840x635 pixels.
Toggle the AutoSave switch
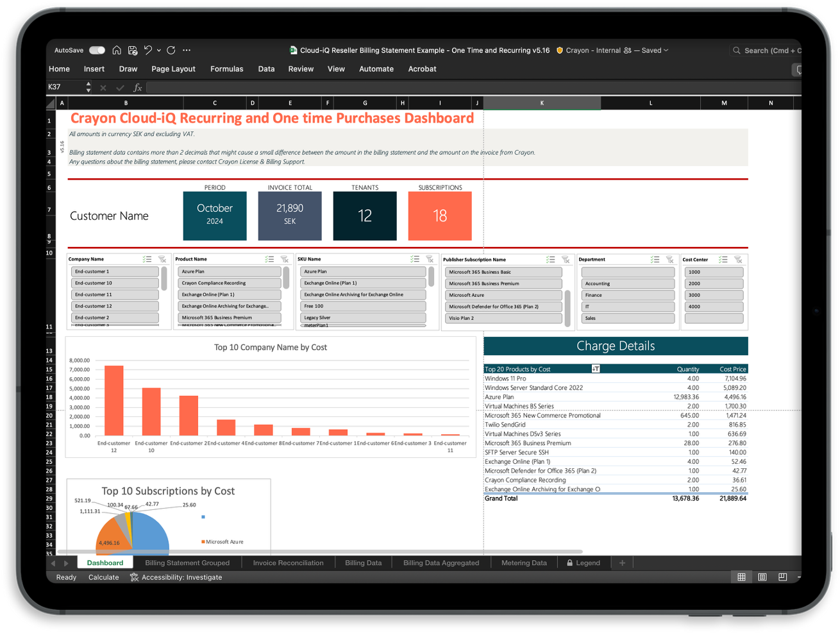(x=97, y=50)
